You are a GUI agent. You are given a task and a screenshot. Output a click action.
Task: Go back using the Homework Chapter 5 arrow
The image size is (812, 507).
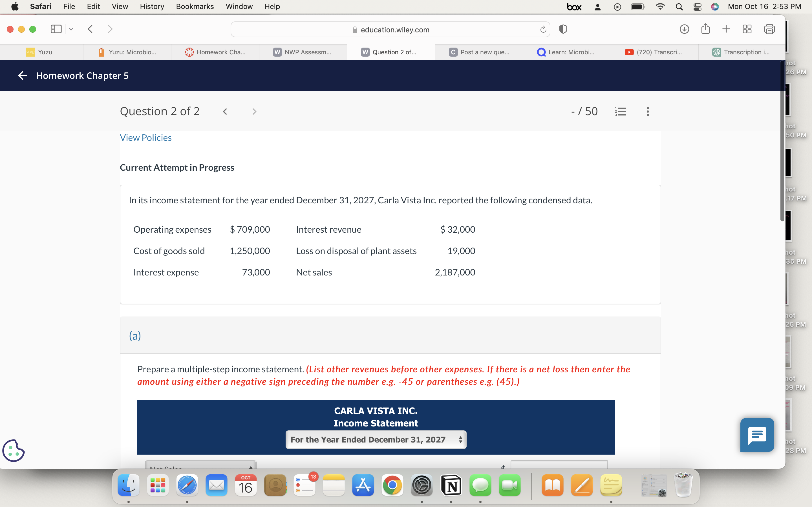pyautogui.click(x=22, y=75)
